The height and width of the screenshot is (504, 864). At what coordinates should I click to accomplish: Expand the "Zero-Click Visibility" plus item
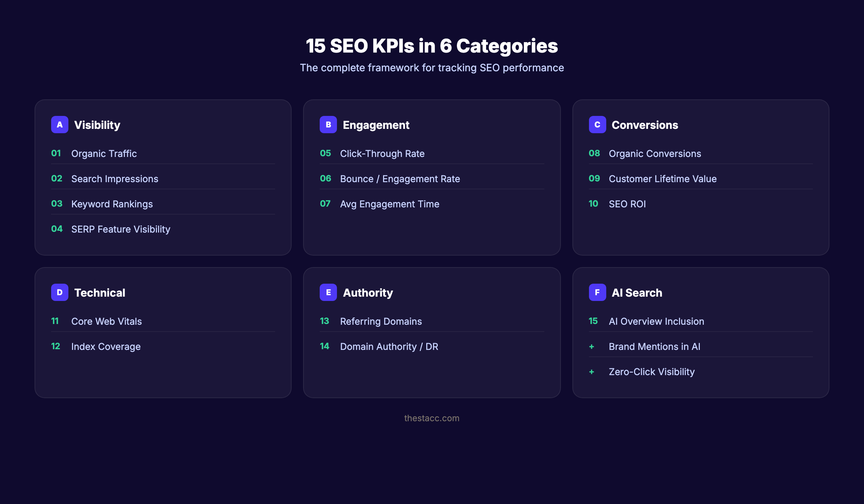click(x=652, y=372)
